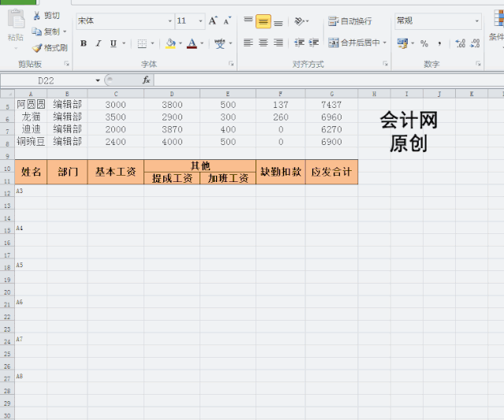The image size is (504, 420).
Task: Toggle Underline formatting
Action: tap(113, 43)
